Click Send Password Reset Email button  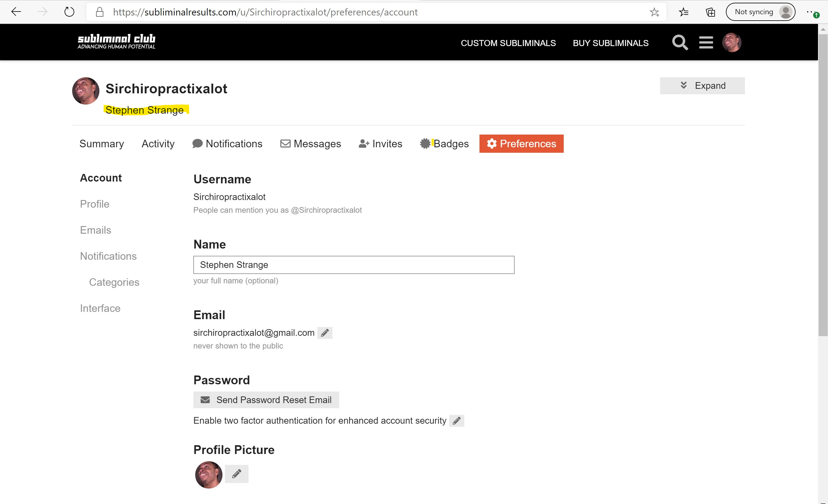point(266,400)
